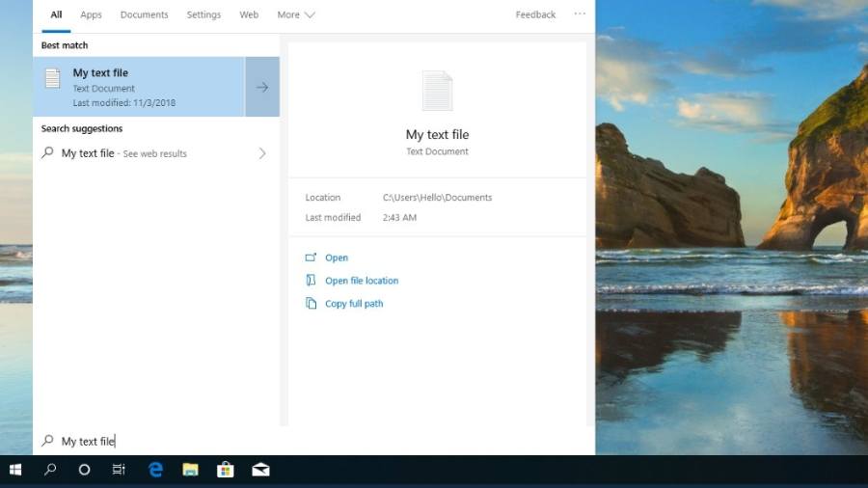
Task: Click large text document icon in preview
Action: (437, 91)
